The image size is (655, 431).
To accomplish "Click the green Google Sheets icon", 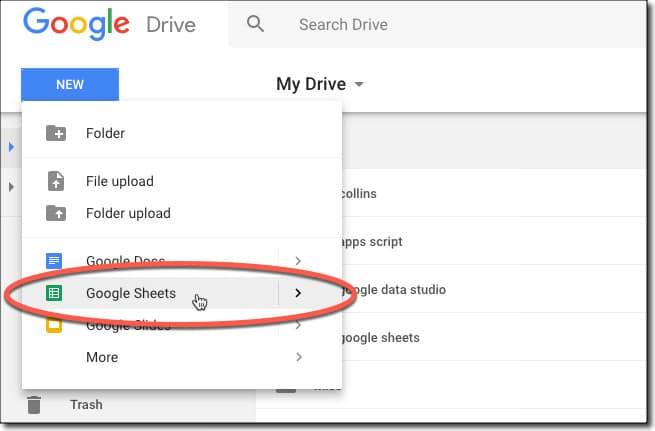I will click(55, 293).
